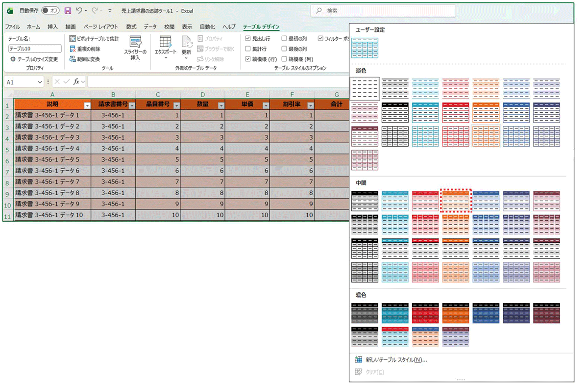Toggle the AutoSave (自動保存) switch
This screenshot has height=386, width=588.
pos(50,10)
